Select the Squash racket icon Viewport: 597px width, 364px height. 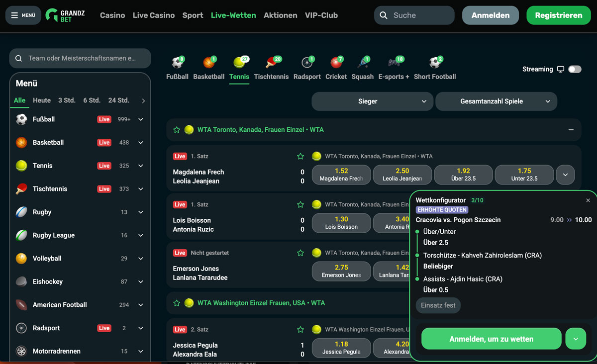363,63
